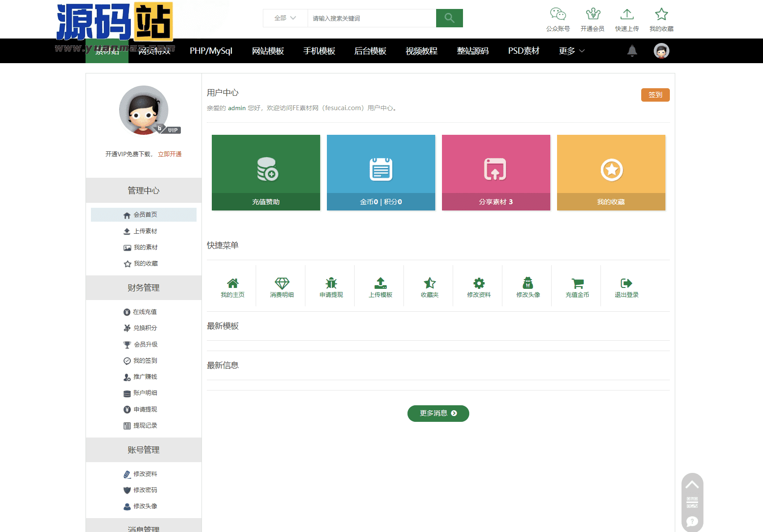Click the scroll-to-top arrow button
Viewport: 763px width, 532px height.
point(692,485)
